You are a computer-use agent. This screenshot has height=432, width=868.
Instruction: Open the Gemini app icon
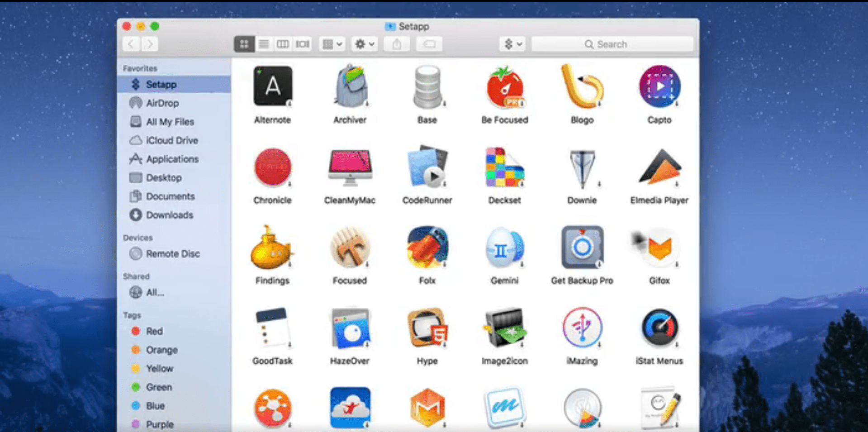tap(505, 248)
